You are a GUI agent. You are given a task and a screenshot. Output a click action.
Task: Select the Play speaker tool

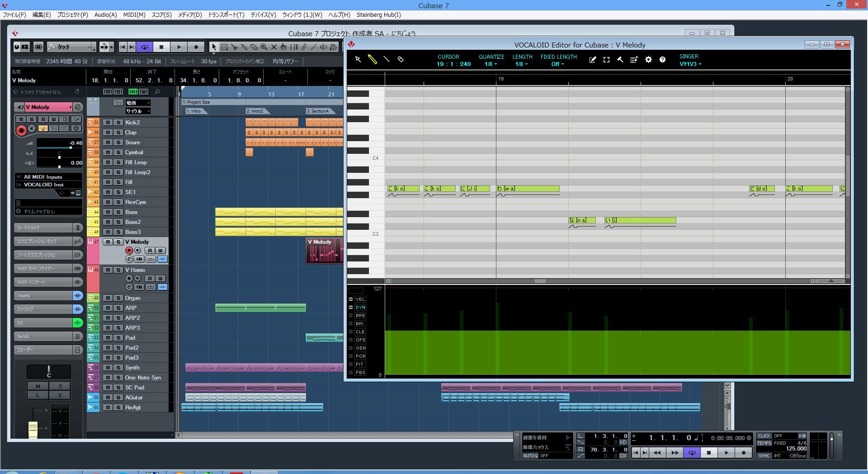[324, 47]
